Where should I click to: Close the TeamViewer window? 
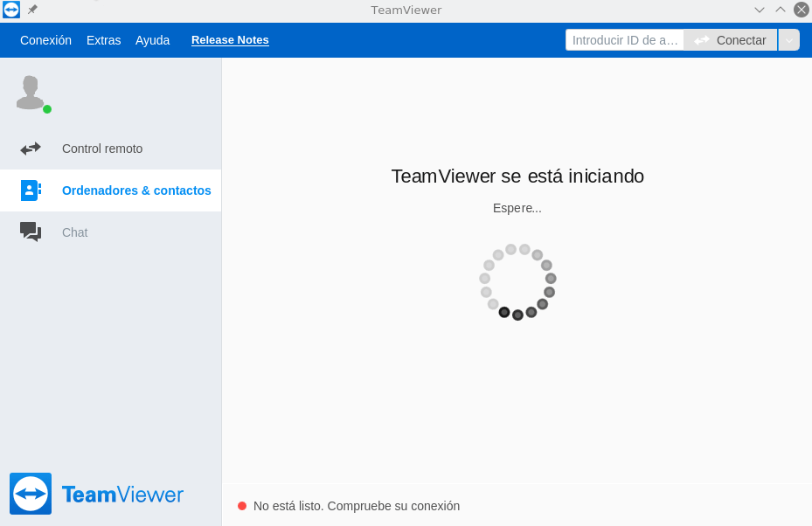tap(802, 10)
